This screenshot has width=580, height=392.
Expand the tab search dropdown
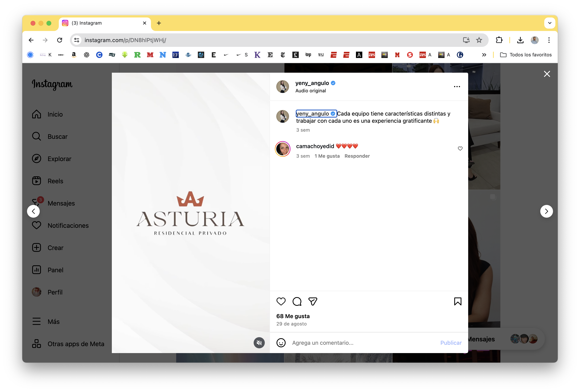[550, 23]
